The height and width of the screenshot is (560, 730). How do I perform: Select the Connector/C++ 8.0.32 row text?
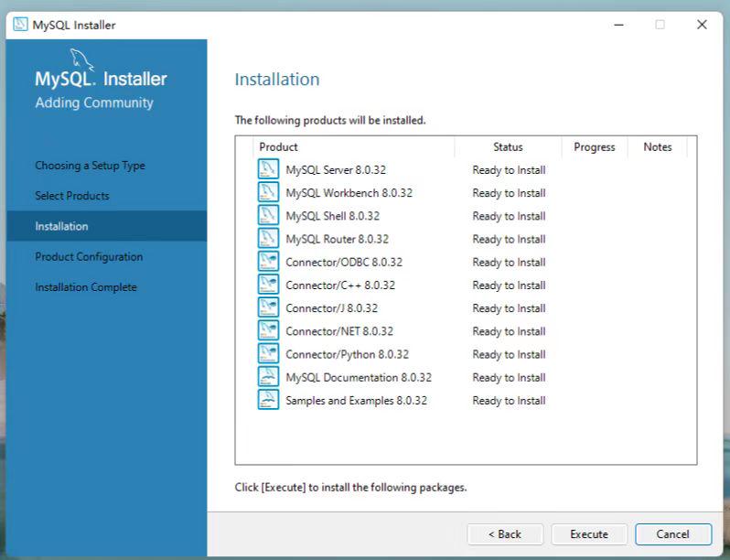340,285
